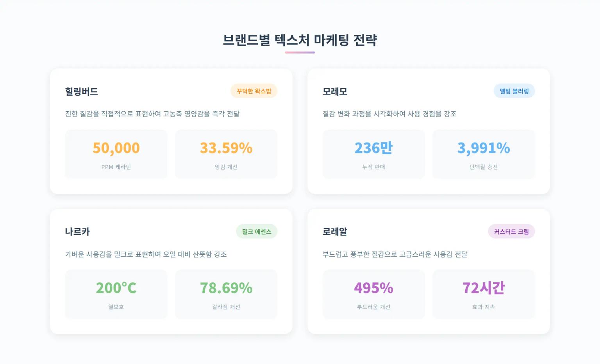Click the 로레알 description about 고급스러운 사용감

pyautogui.click(x=395, y=254)
